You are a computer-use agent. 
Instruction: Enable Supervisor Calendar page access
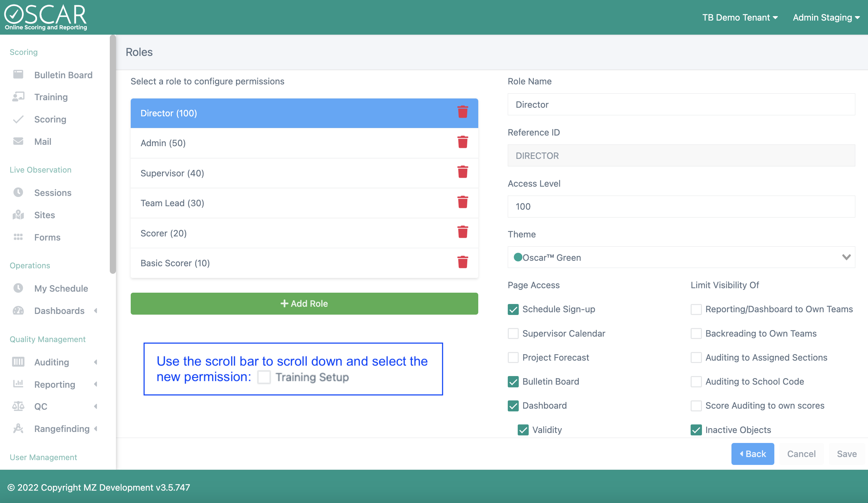(x=513, y=333)
